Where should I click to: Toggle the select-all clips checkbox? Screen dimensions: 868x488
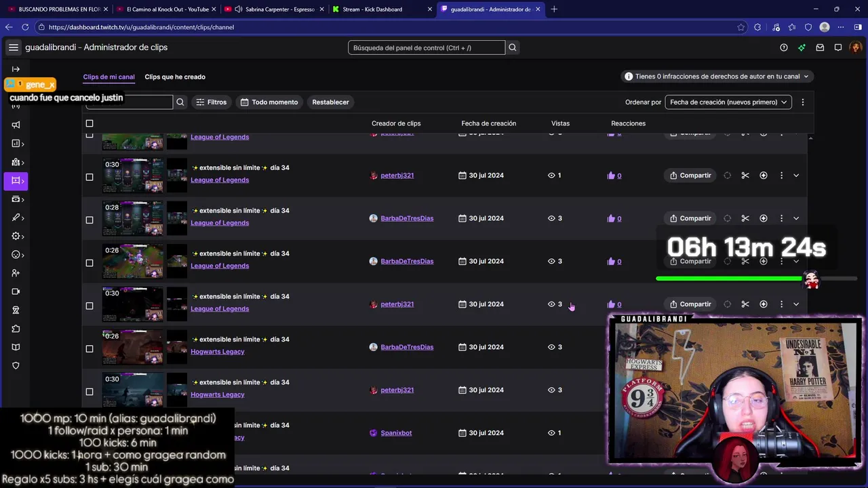click(90, 123)
